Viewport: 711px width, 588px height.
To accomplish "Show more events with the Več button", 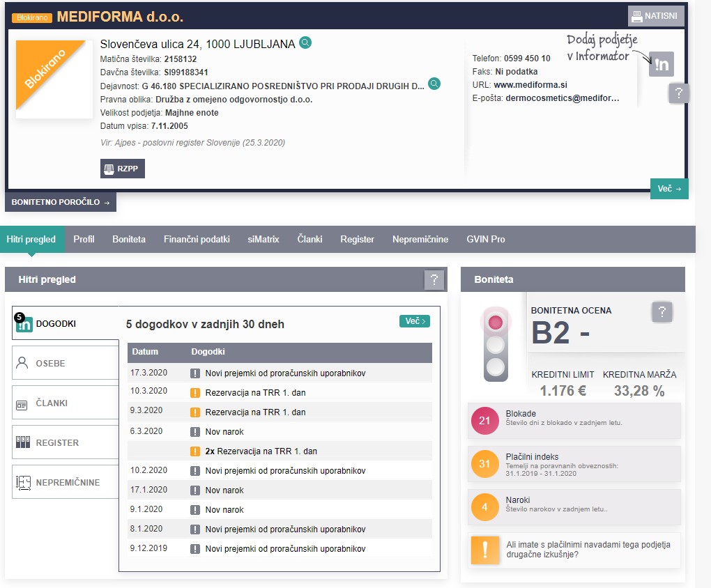I will coord(414,321).
